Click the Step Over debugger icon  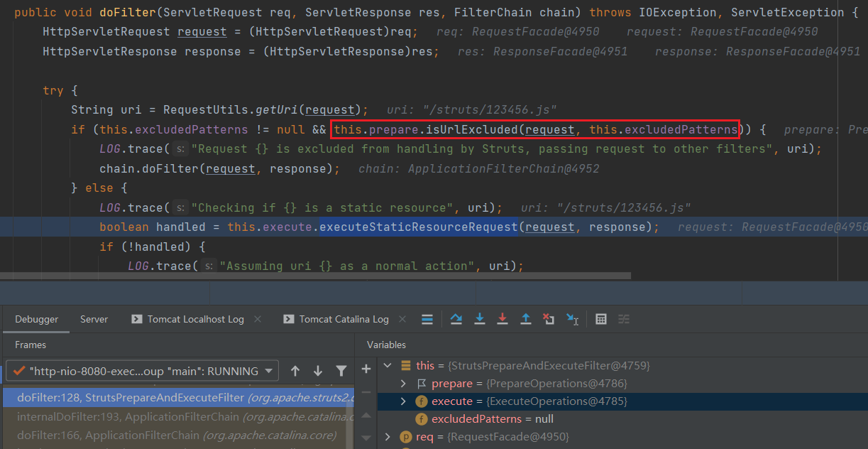coord(456,319)
